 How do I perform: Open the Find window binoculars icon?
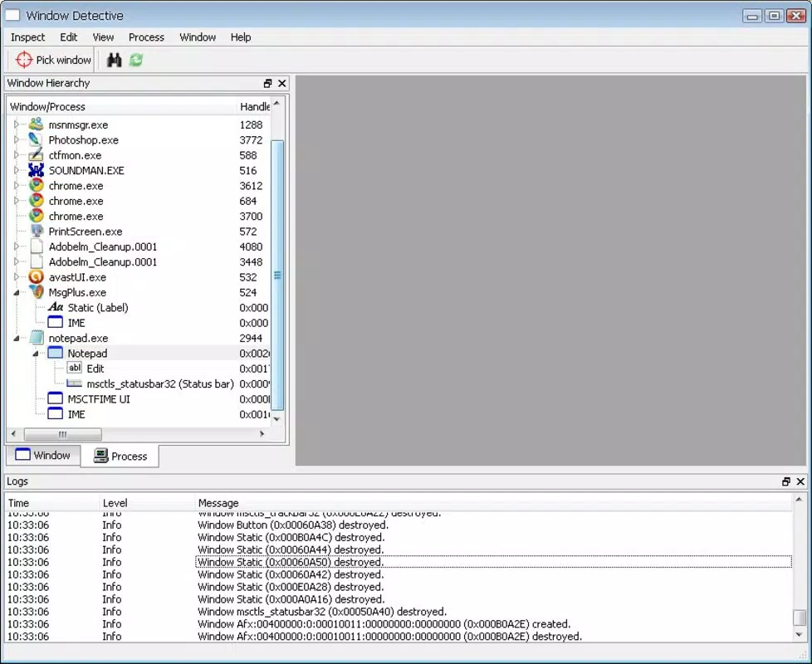114,60
